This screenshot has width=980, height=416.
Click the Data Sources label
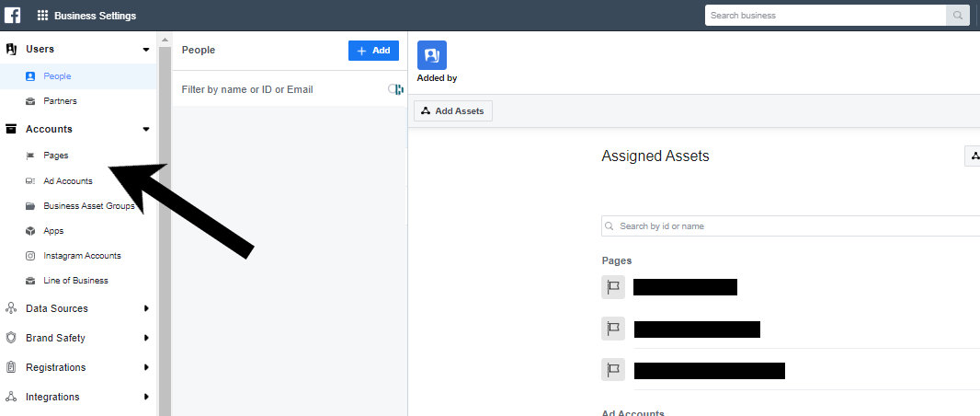point(57,308)
